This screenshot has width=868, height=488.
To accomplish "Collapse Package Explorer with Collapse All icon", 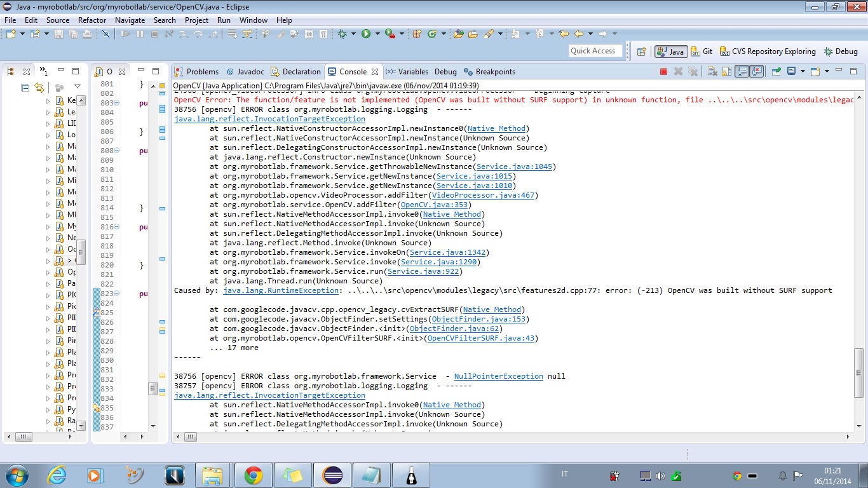I will coord(25,88).
